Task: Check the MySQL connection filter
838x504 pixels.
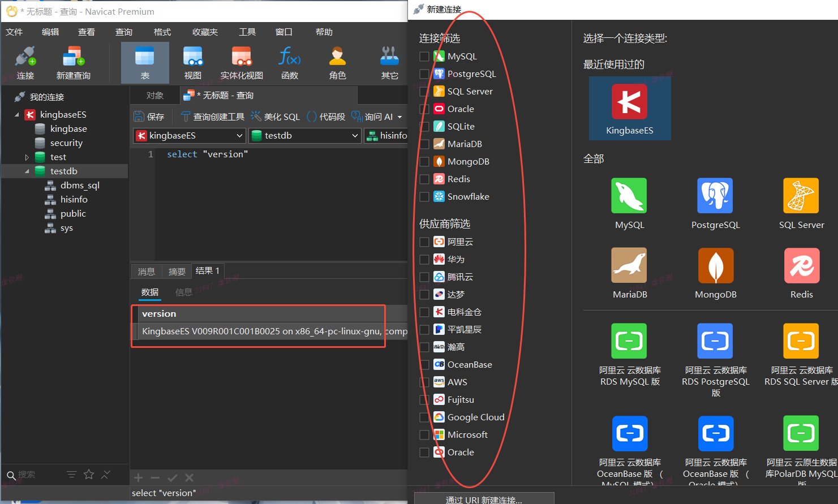Action: pos(424,57)
